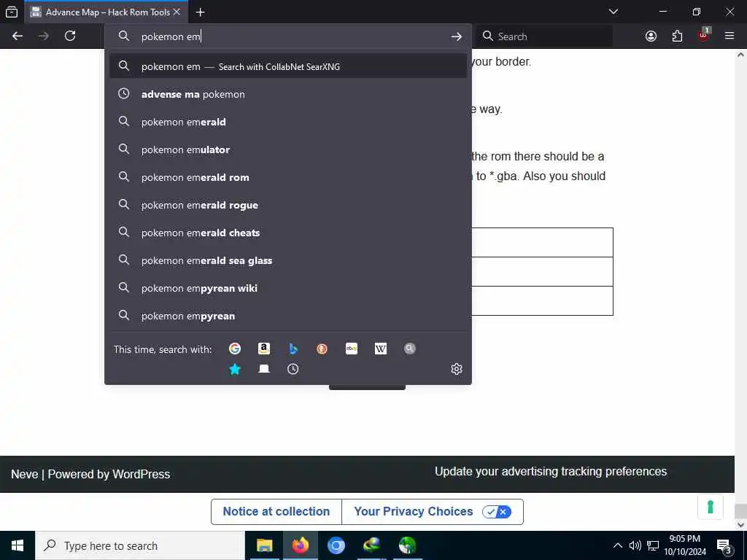Click the Go arrow in the address bar

tap(457, 36)
